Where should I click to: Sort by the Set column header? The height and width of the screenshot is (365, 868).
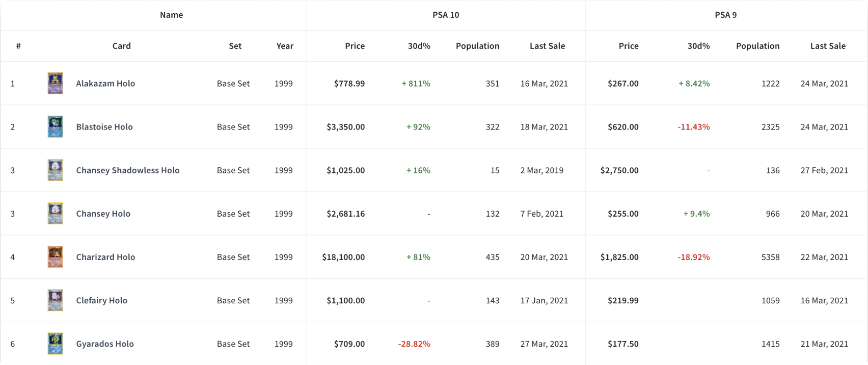(x=235, y=46)
